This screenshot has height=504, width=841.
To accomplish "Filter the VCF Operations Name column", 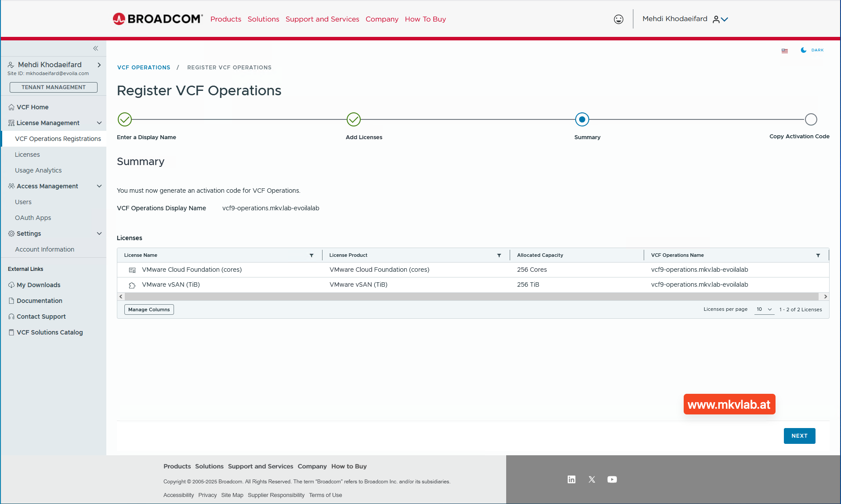I will (x=818, y=256).
